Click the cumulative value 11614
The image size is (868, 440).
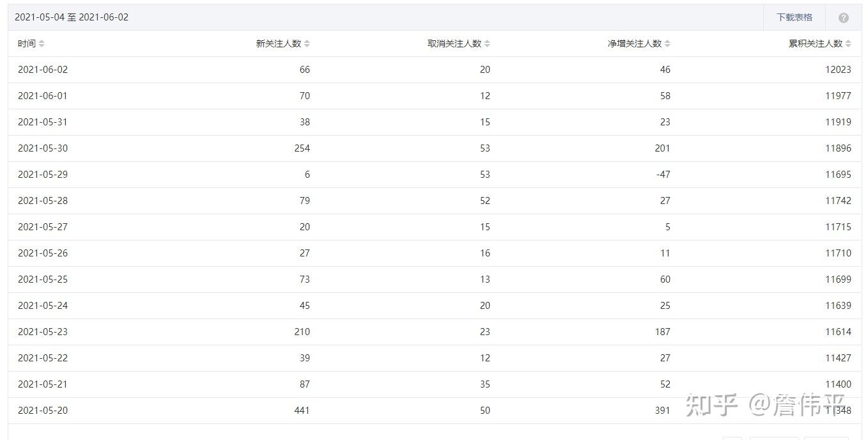pyautogui.click(x=838, y=332)
